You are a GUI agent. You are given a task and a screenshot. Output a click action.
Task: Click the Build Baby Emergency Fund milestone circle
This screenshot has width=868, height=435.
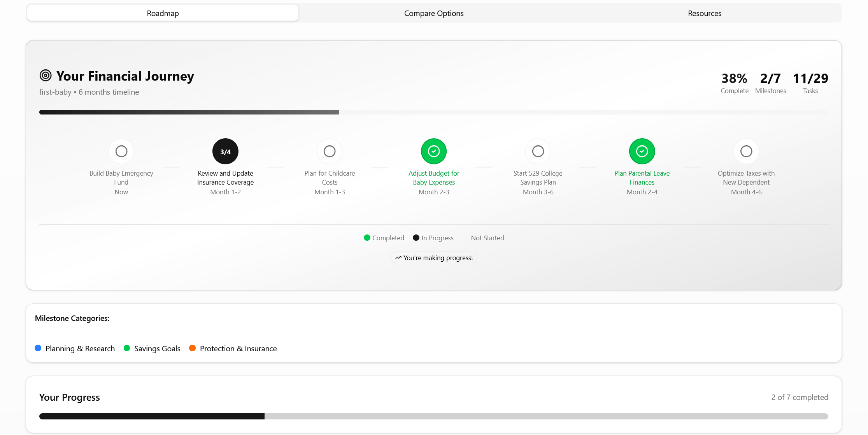click(x=121, y=151)
